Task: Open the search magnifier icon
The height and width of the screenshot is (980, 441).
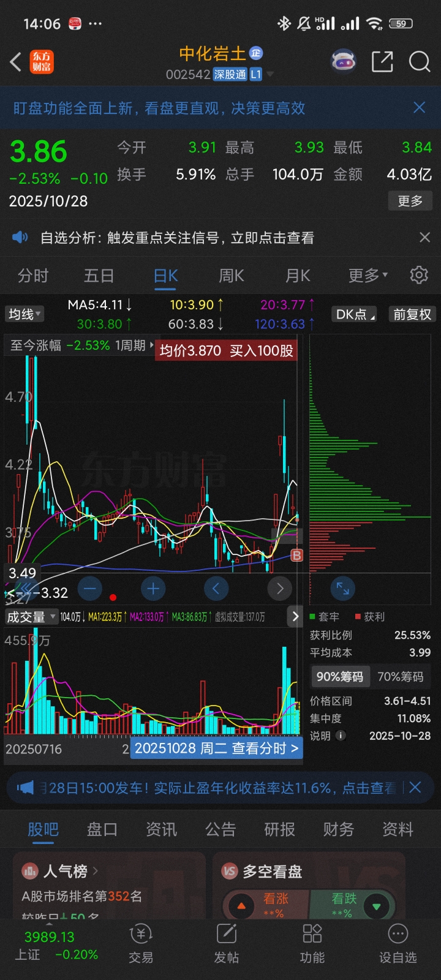Action: point(420,61)
